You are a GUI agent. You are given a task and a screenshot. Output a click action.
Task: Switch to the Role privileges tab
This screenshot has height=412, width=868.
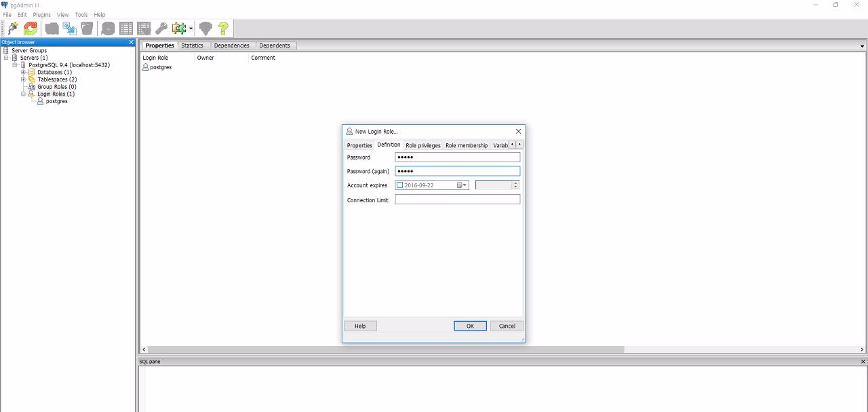coord(423,145)
